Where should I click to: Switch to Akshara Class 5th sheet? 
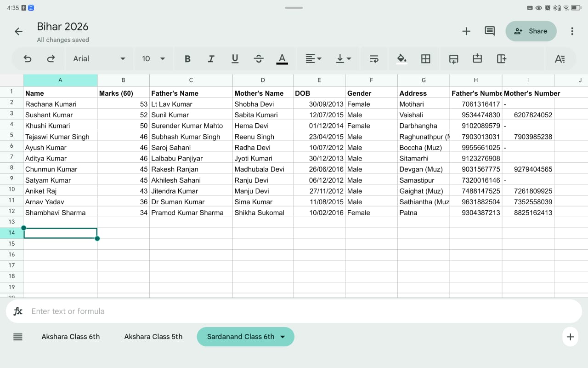pyautogui.click(x=153, y=337)
